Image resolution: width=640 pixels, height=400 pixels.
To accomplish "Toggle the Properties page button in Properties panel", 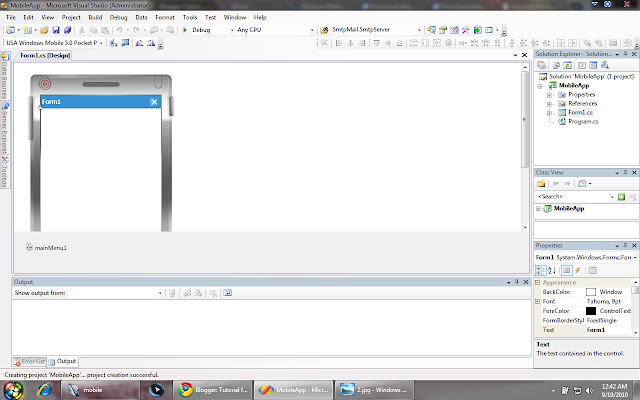I will [x=566, y=270].
